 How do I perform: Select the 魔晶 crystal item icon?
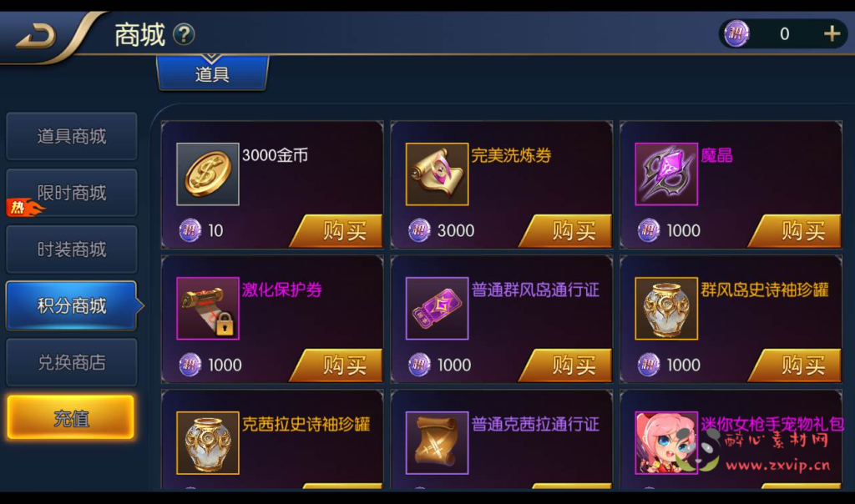click(x=666, y=174)
